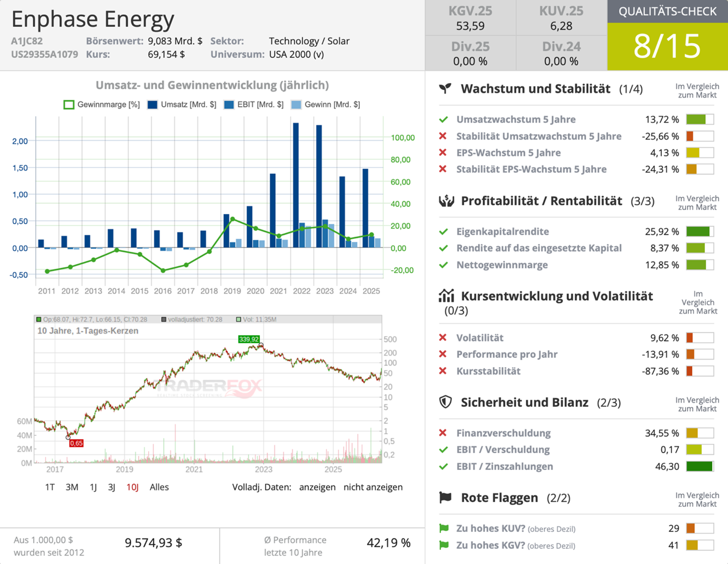
Task: Click the black flag icon beside Rote Flaggen
Action: 445,497
